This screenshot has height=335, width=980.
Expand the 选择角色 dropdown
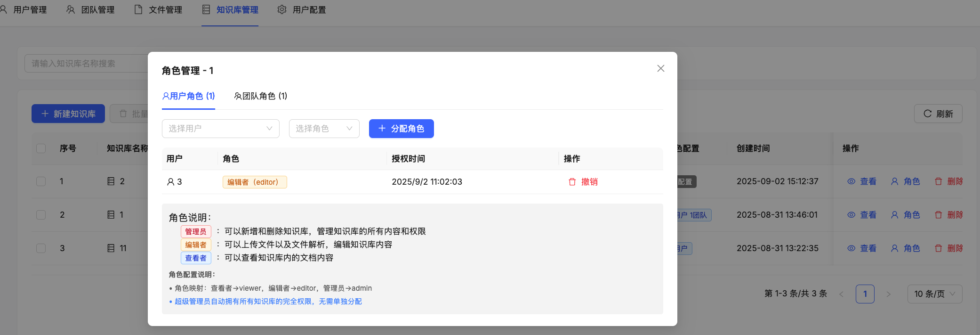pyautogui.click(x=324, y=129)
